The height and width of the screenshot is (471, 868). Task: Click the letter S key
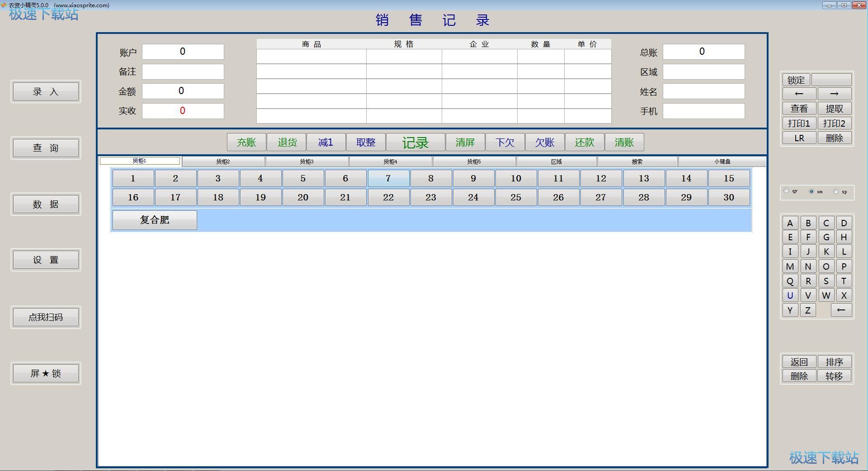(826, 281)
